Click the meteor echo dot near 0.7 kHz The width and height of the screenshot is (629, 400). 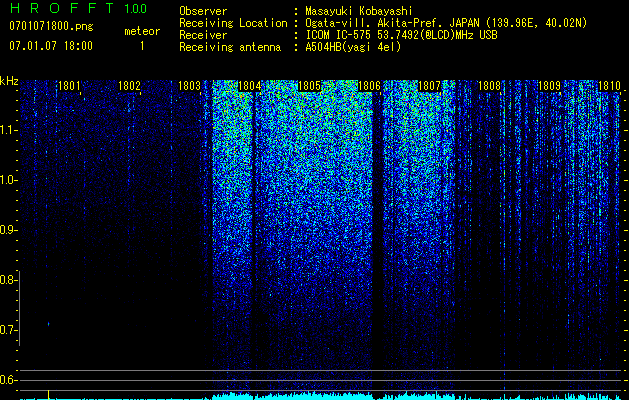[x=49, y=324]
